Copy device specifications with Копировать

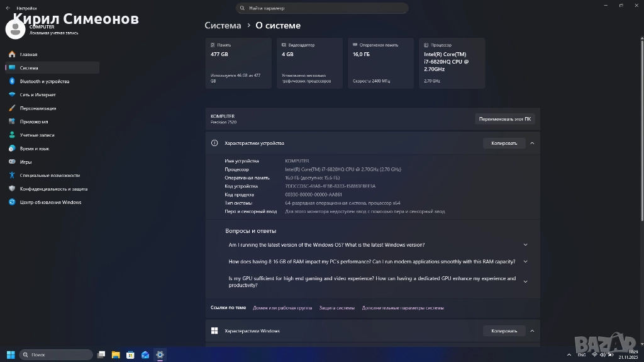[x=504, y=143]
